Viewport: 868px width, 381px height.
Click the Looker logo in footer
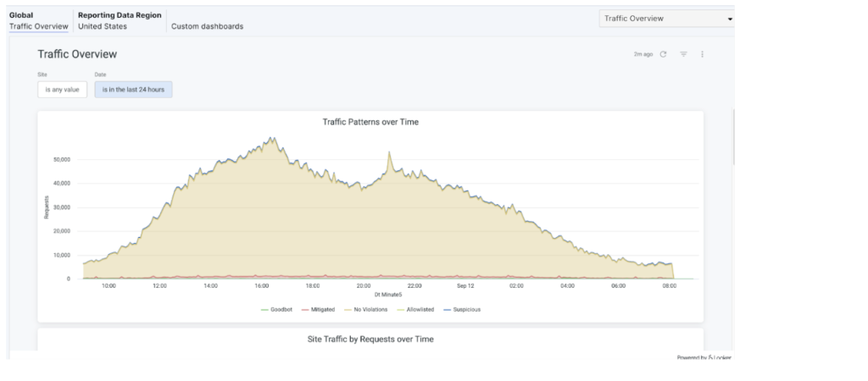coord(715,358)
